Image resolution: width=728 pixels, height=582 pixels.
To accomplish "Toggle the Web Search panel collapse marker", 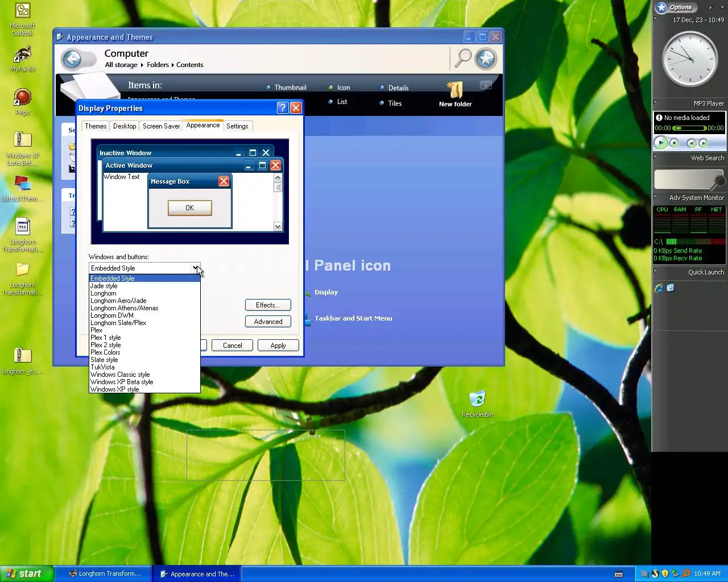I will click(x=656, y=157).
